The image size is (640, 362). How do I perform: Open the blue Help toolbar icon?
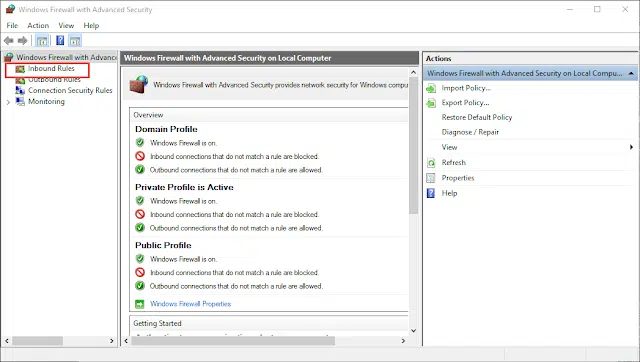tap(60, 40)
